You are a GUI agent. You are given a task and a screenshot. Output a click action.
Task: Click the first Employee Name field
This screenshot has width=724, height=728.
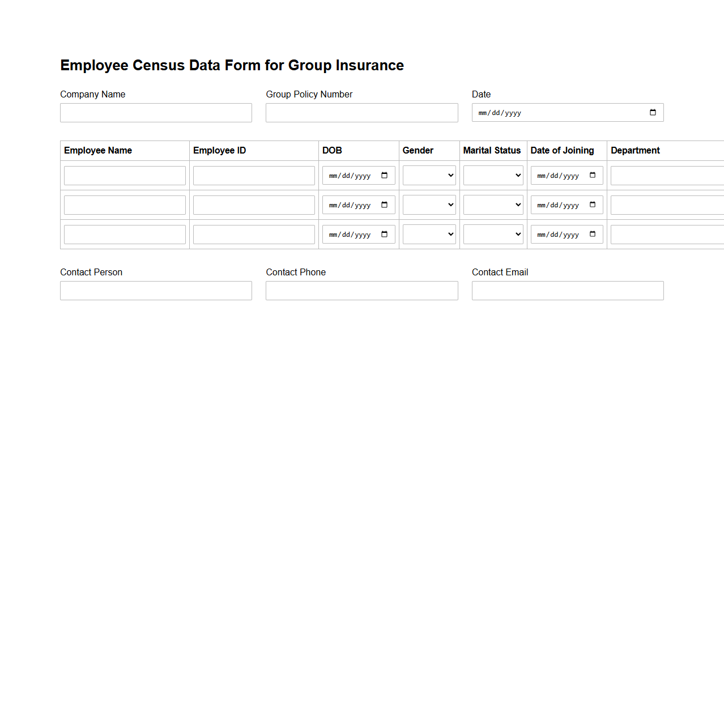125,175
